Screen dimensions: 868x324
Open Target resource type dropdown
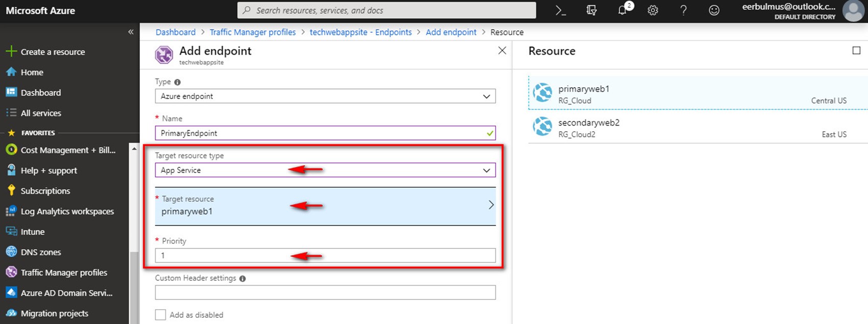click(325, 170)
